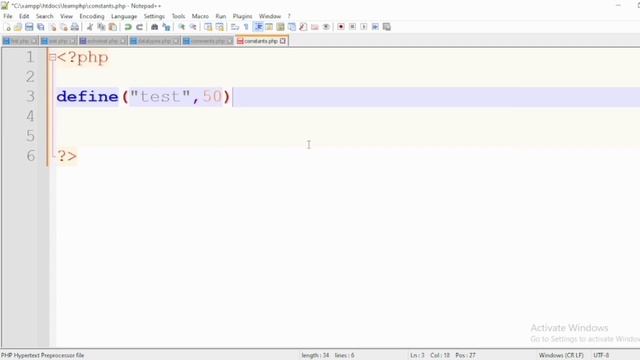Stop macro recording icon
This screenshot has width=640, height=360.
point(352,27)
